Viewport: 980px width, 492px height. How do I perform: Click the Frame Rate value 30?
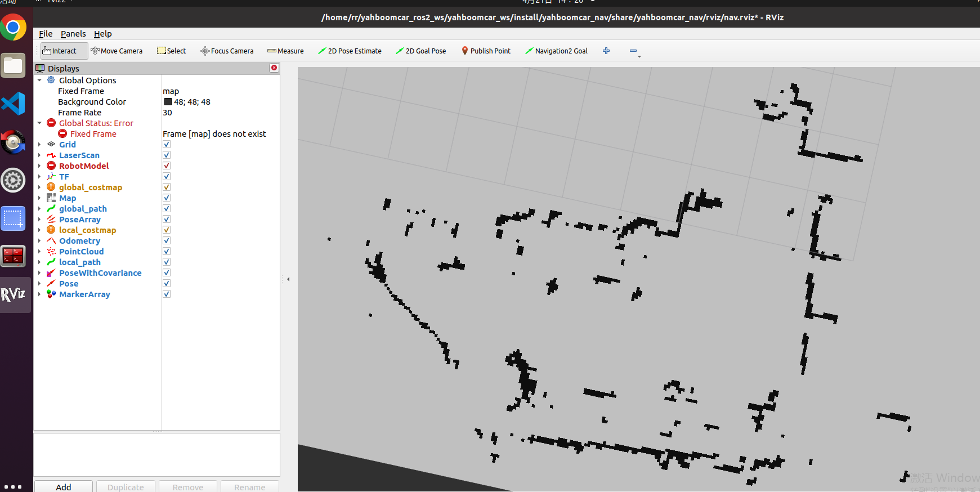coord(168,113)
